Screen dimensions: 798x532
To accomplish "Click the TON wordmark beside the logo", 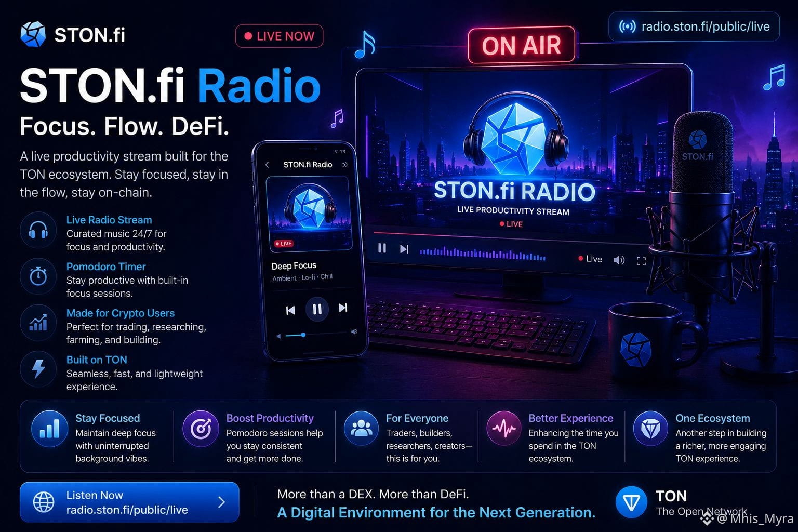I will pyautogui.click(x=671, y=496).
